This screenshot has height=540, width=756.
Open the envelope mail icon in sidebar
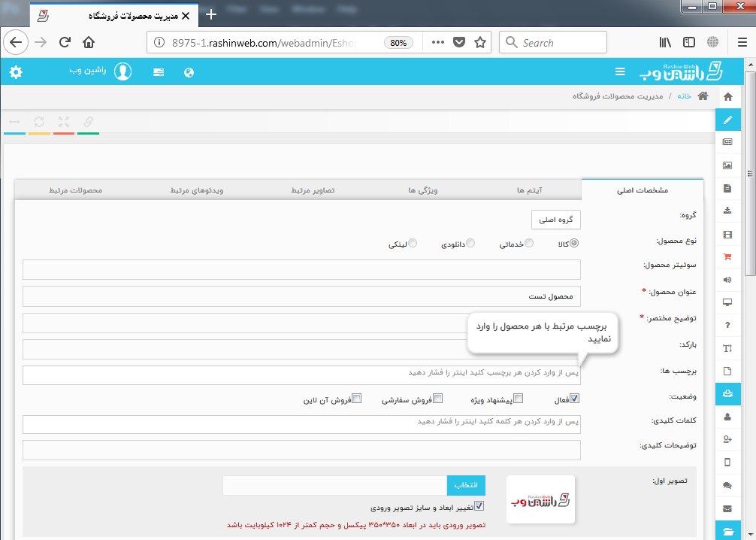(x=727, y=508)
